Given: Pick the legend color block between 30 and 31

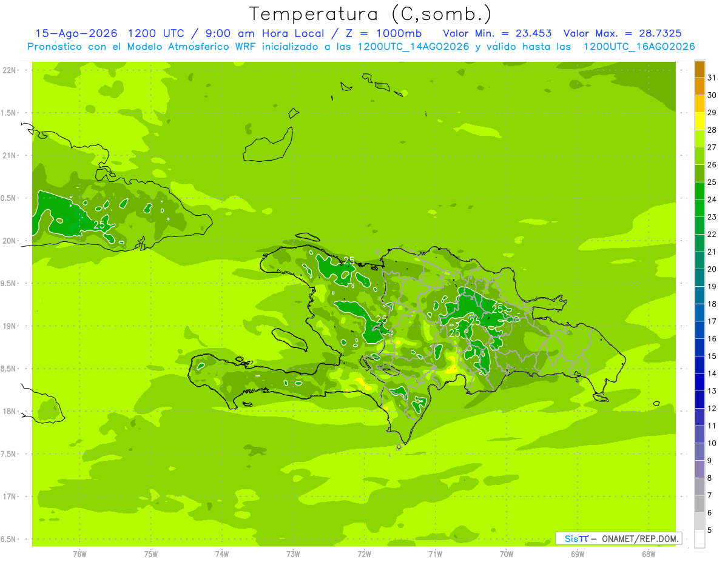Looking at the screenshot, I should point(699,87).
